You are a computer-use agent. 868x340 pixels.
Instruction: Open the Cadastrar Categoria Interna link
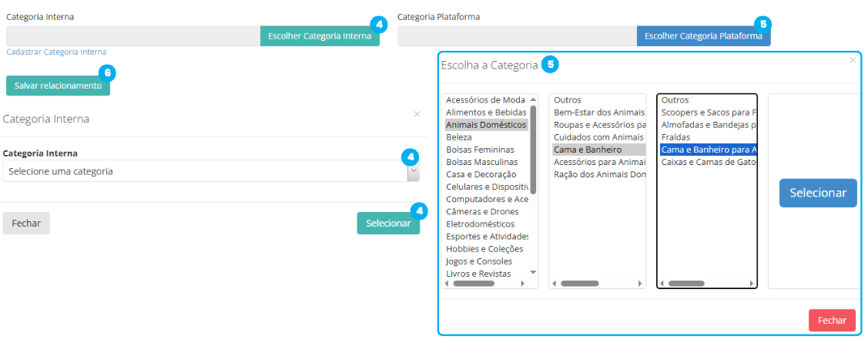[56, 52]
